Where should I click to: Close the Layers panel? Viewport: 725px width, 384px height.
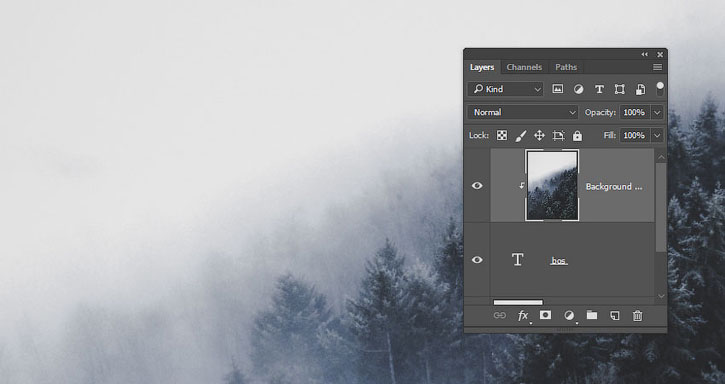click(x=660, y=55)
